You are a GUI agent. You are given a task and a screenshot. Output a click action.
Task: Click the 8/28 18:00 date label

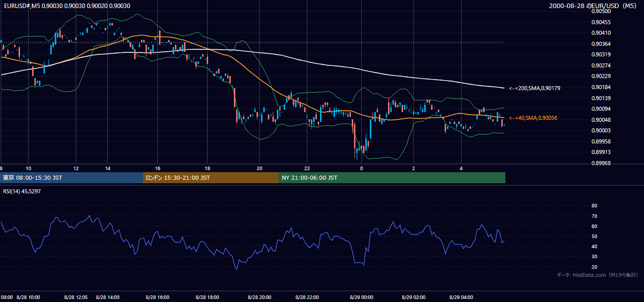click(207, 297)
